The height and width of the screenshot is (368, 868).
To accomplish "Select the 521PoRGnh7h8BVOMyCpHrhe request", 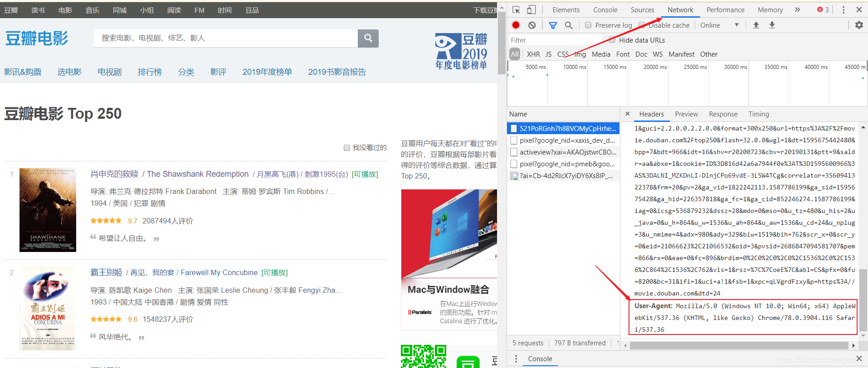I will tap(563, 128).
